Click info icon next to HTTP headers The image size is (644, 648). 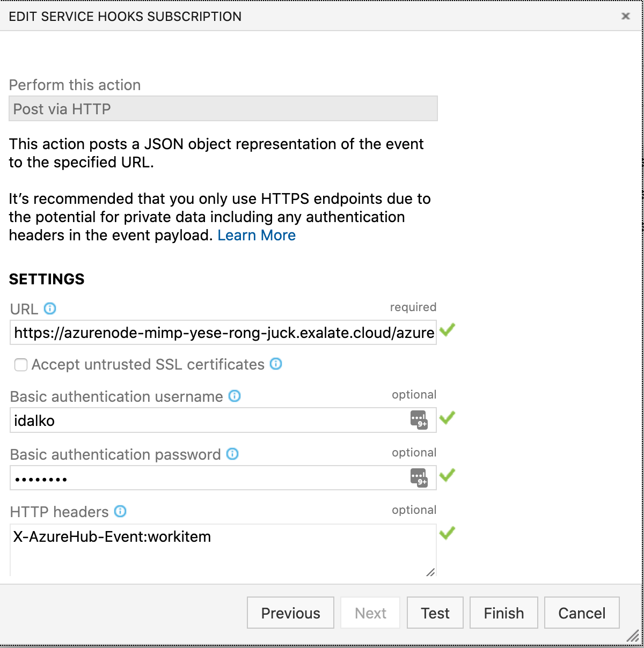click(x=121, y=511)
